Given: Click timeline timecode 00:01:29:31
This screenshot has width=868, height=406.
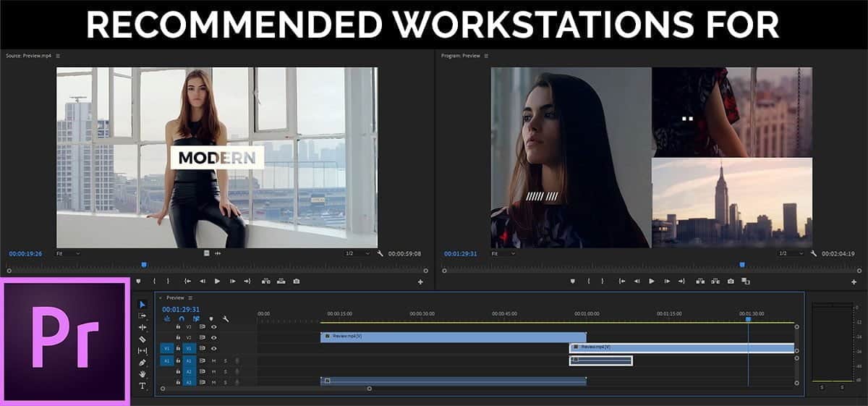Looking at the screenshot, I should pyautogui.click(x=181, y=309).
